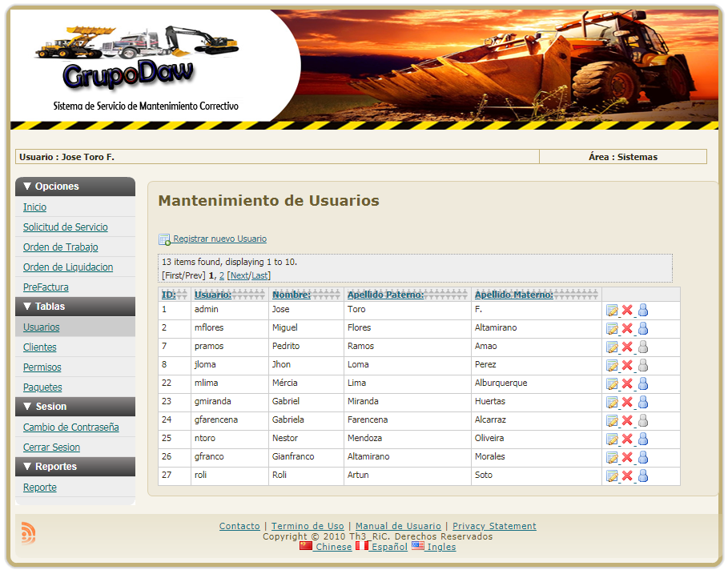Edit user mflores with pencil icon
This screenshot has height=574, width=728.
612,329
